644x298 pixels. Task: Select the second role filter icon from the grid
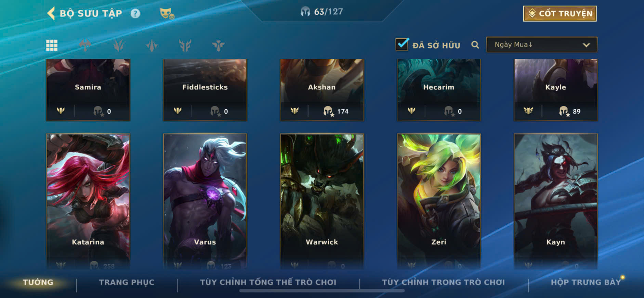point(118,45)
